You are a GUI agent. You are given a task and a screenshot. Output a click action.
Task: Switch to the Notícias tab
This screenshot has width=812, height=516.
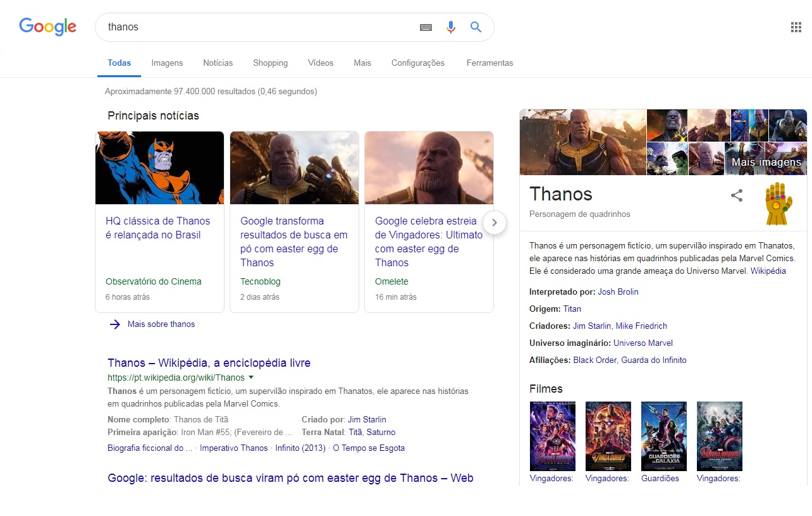[218, 63]
